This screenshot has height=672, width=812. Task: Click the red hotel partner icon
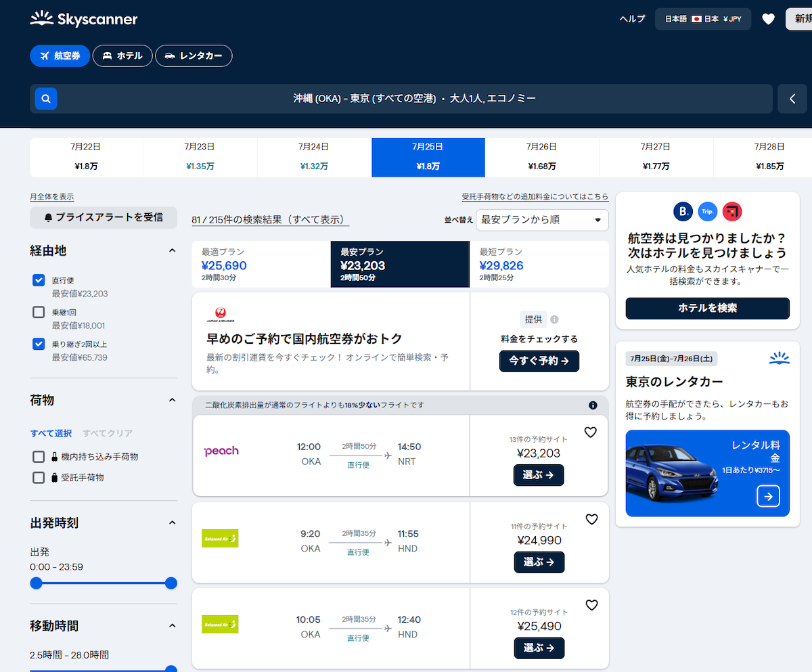point(732,212)
